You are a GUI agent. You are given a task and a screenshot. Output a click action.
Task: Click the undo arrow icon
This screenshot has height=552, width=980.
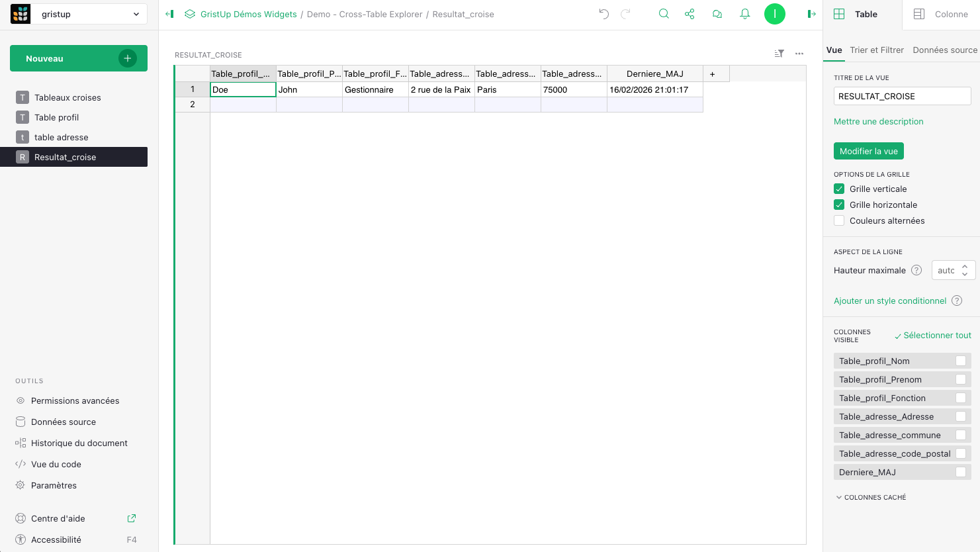click(x=603, y=14)
